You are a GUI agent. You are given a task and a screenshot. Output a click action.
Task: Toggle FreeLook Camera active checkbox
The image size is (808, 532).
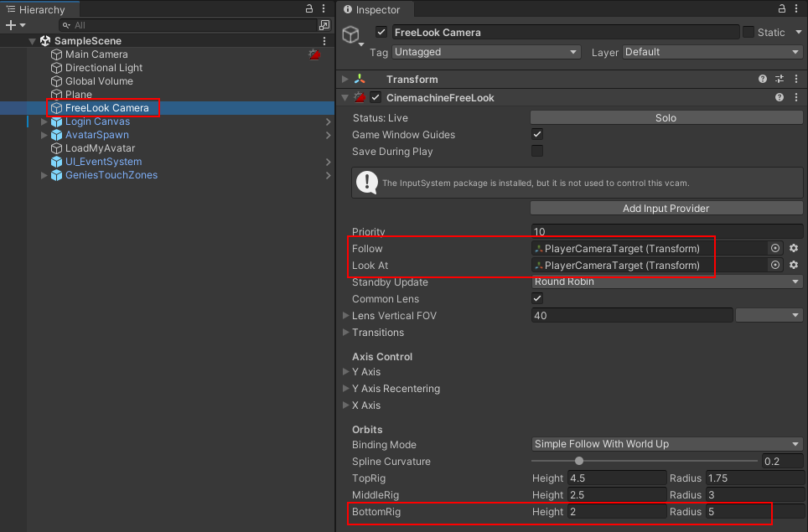[381, 32]
